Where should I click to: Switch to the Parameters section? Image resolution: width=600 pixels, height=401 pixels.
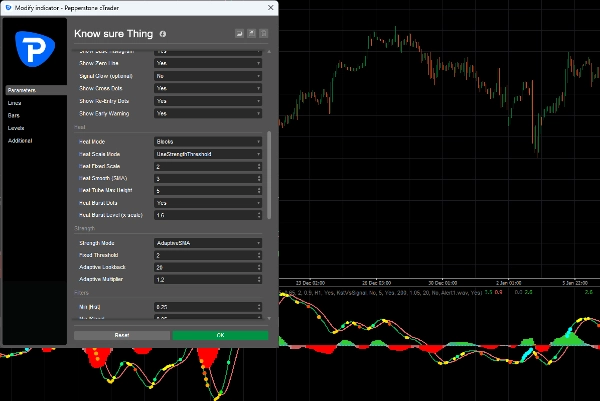click(36, 90)
